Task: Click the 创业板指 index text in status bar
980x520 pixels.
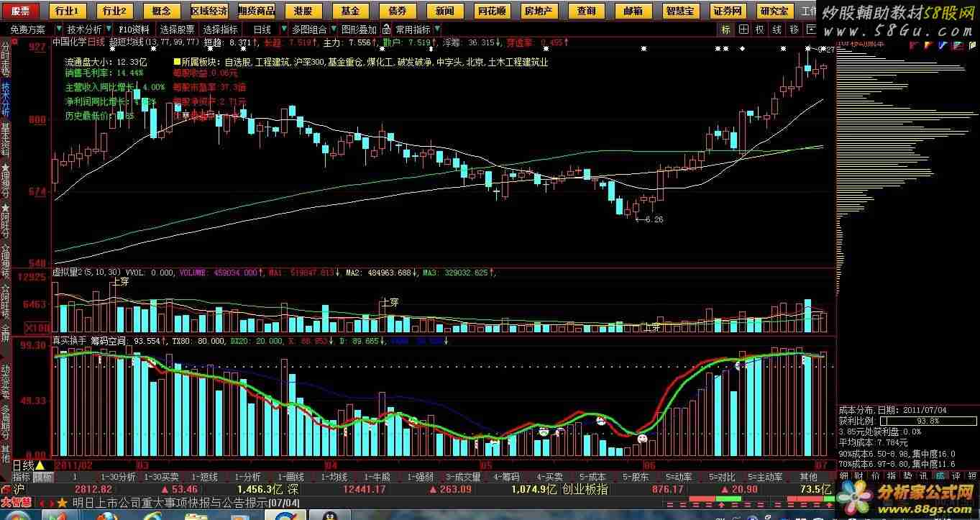Action: pyautogui.click(x=585, y=489)
